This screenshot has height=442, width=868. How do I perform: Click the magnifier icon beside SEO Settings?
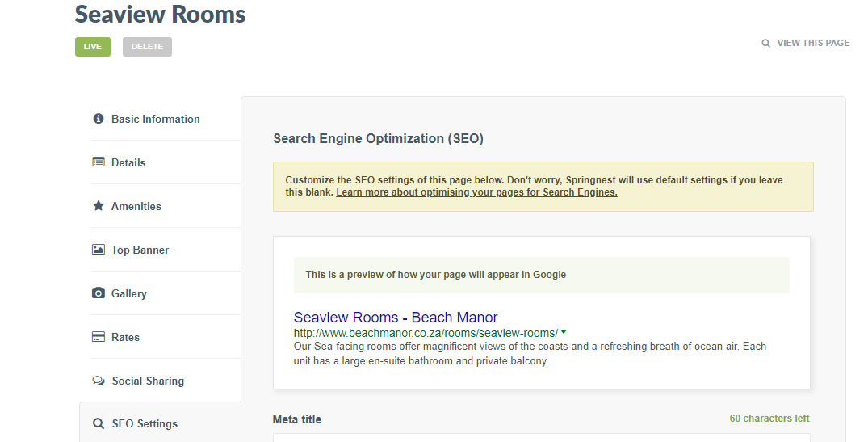(x=99, y=423)
